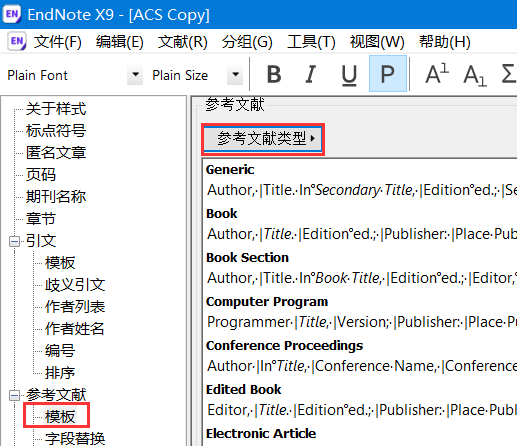Screen dimensions: 517x446
Task: Click the 参考文献类型 button
Action: pyautogui.click(x=263, y=139)
